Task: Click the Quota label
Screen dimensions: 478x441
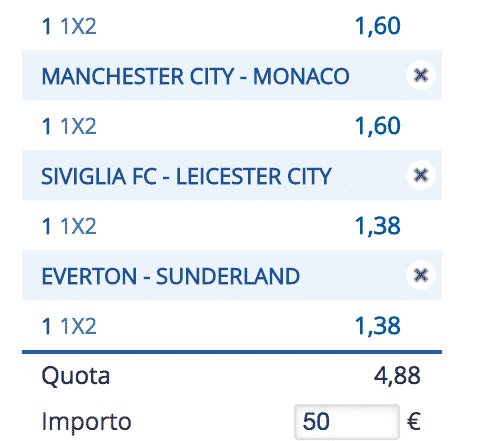Action: pyautogui.click(x=76, y=376)
